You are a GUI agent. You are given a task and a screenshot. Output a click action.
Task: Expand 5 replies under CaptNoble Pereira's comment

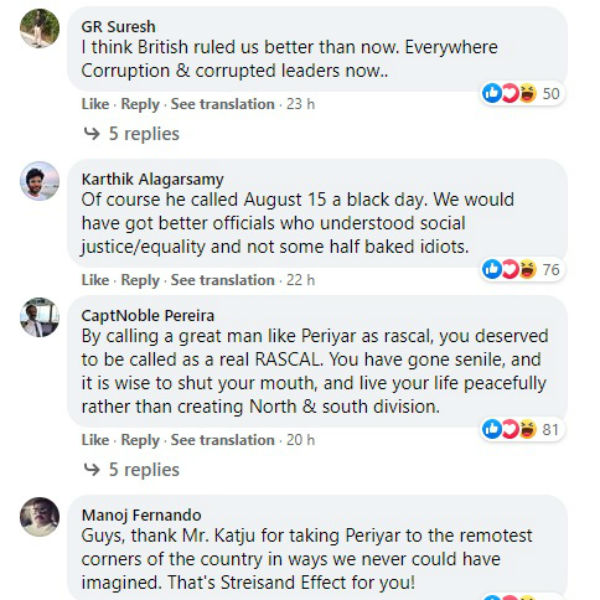[144, 470]
